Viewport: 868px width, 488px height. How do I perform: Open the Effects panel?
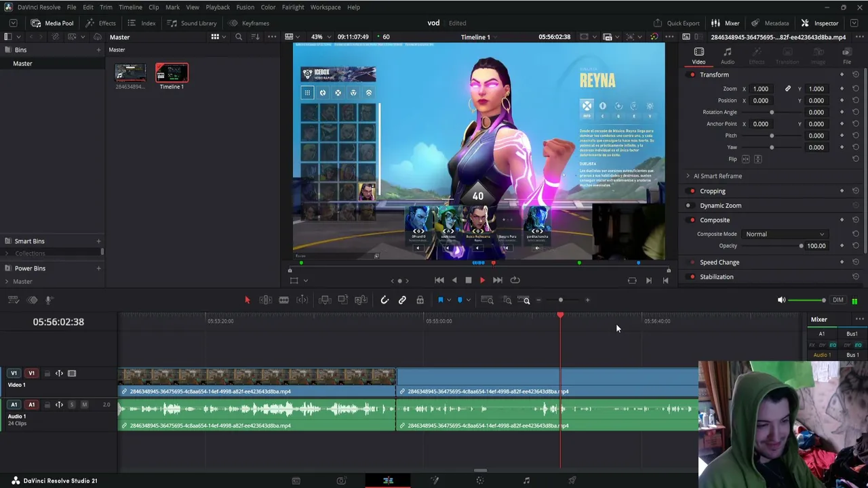point(101,23)
